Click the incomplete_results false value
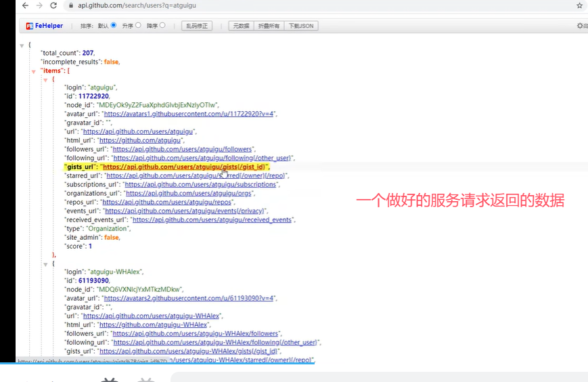This screenshot has width=588, height=382. 111,62
